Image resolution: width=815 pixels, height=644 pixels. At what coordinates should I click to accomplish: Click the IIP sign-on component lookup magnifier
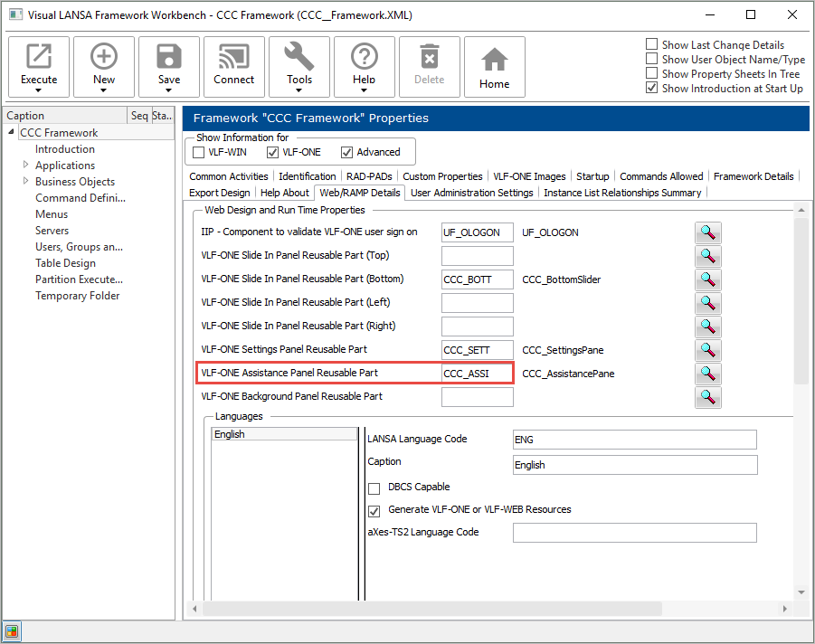pyautogui.click(x=708, y=232)
